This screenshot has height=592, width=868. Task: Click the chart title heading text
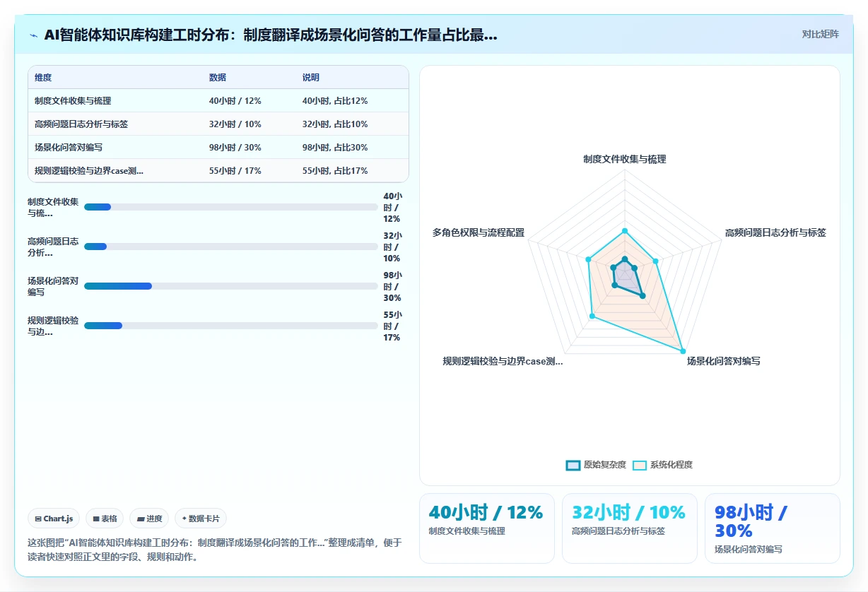pyautogui.click(x=270, y=35)
